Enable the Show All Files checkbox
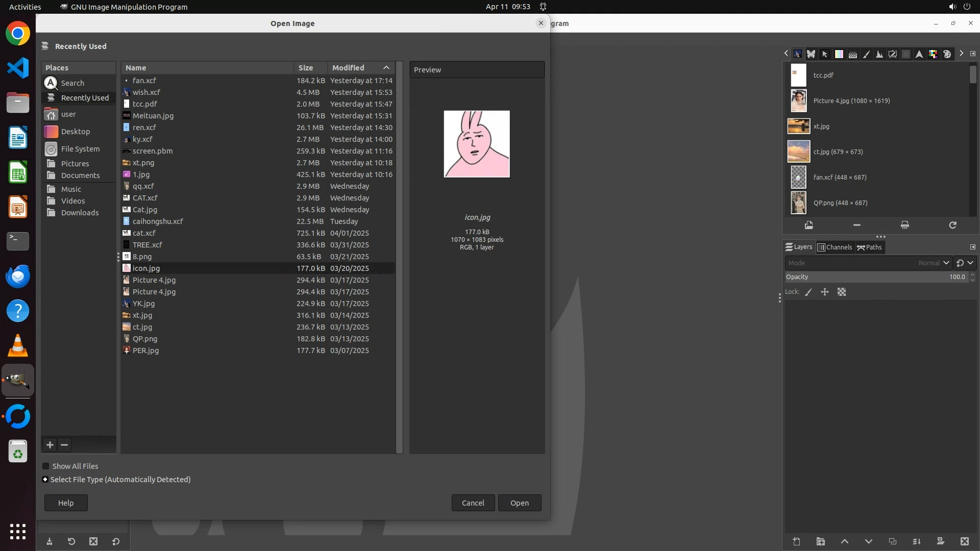The width and height of the screenshot is (980, 551). (46, 466)
